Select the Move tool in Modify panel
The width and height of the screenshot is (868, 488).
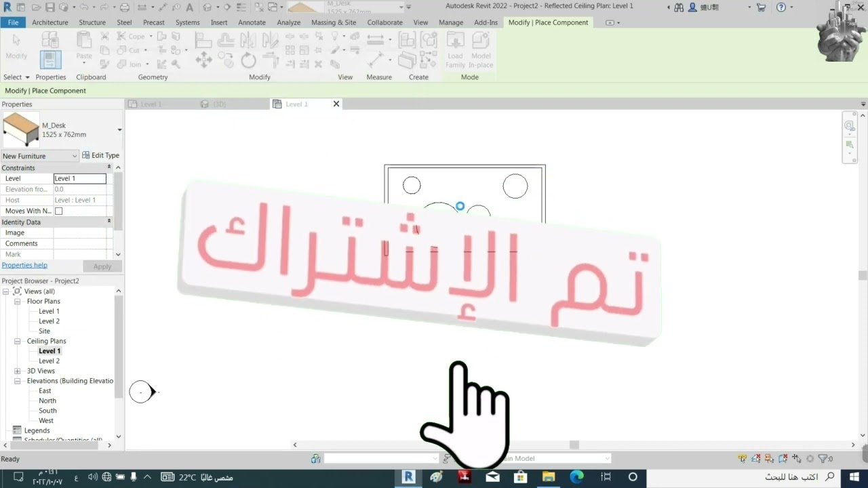point(203,60)
